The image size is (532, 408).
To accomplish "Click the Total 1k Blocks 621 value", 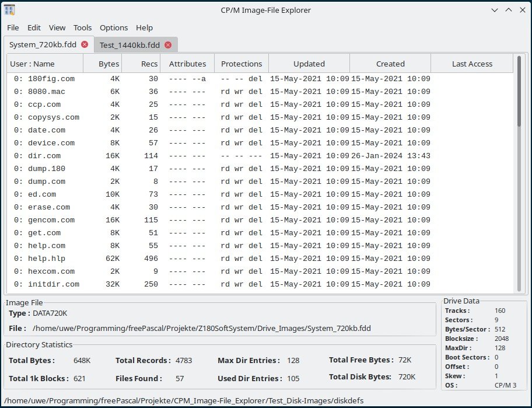I will pyautogui.click(x=79, y=378).
